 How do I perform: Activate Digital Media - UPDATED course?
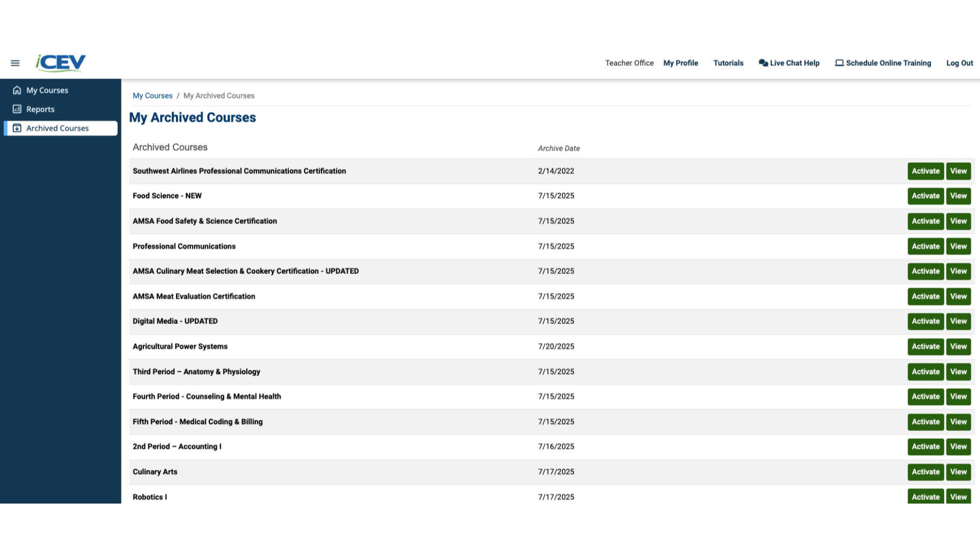925,321
